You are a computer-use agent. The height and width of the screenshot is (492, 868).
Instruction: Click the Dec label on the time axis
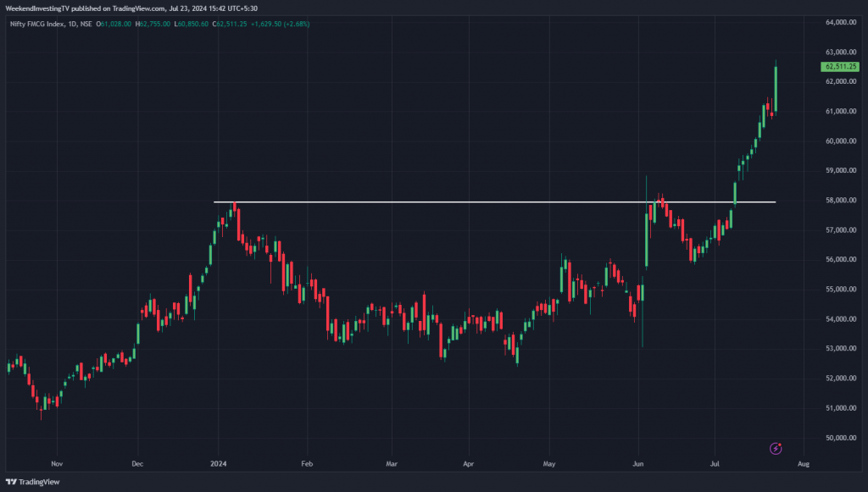pyautogui.click(x=137, y=464)
